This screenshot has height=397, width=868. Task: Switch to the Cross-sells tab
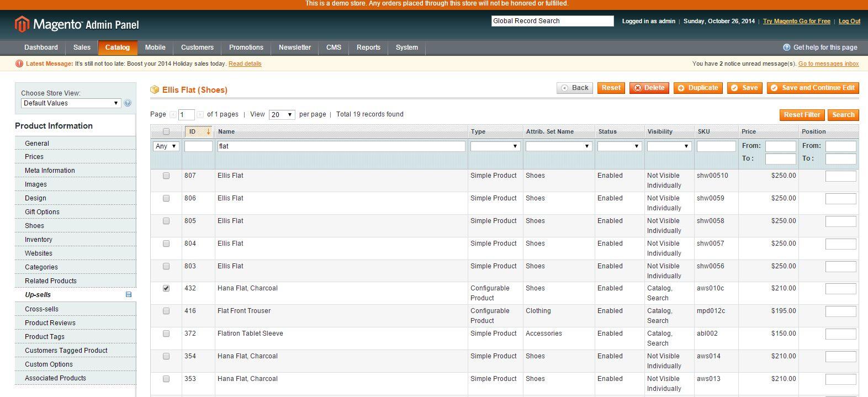(x=75, y=309)
